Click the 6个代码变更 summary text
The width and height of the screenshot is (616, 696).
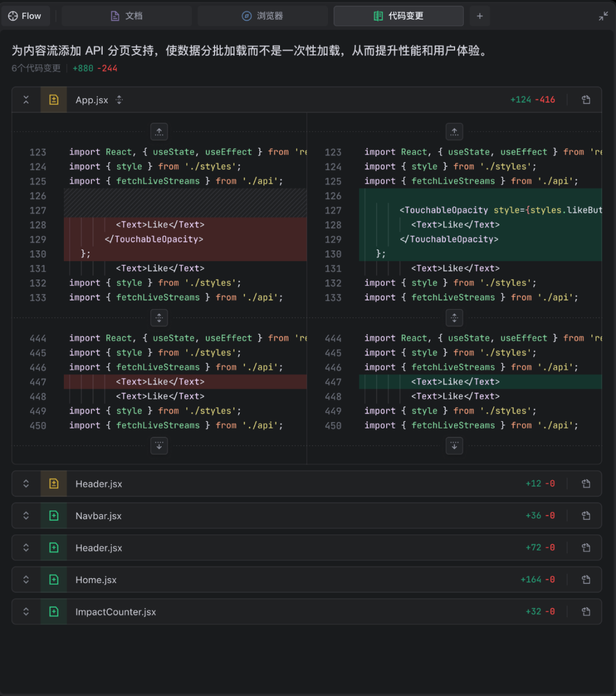click(36, 68)
